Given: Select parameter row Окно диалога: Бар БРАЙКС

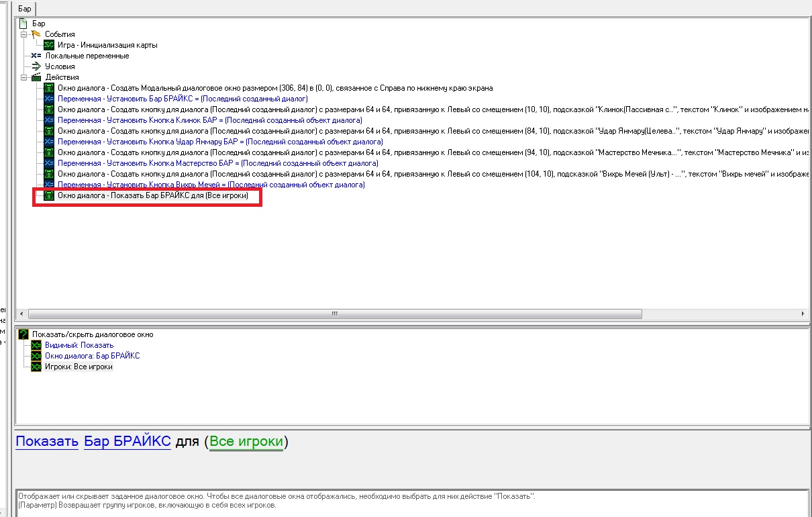Looking at the screenshot, I should (x=92, y=356).
